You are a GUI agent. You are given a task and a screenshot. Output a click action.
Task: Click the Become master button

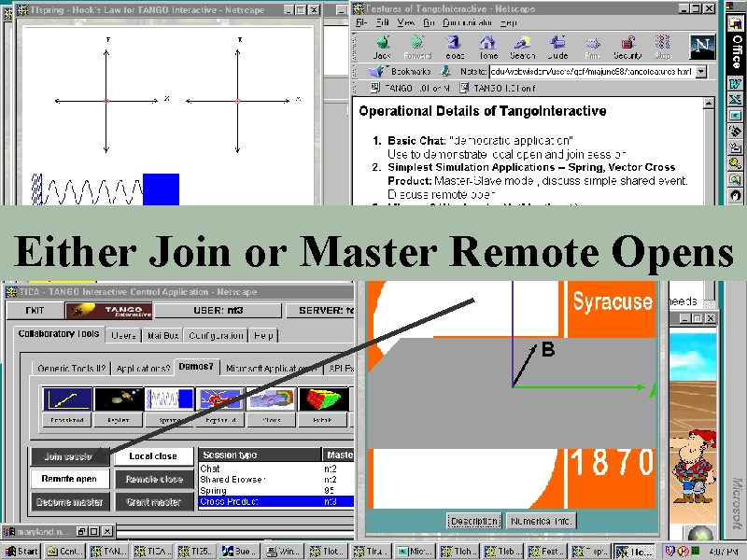(x=69, y=502)
